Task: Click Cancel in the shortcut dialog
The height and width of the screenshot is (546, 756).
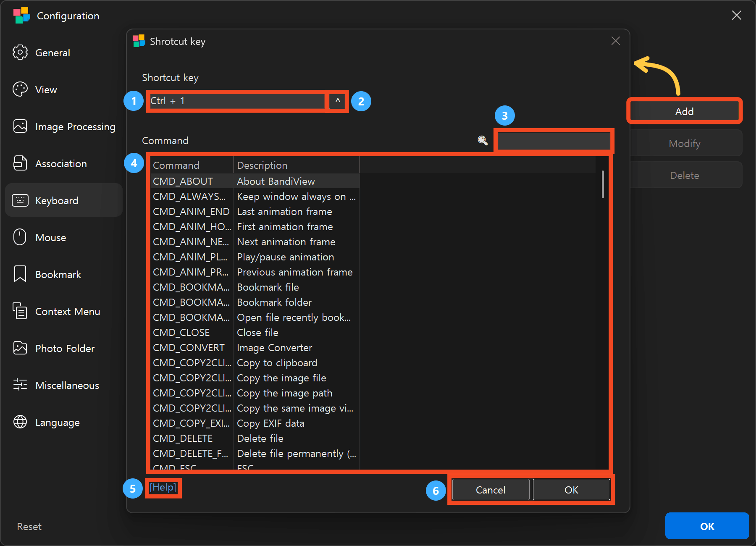Action: (490, 490)
